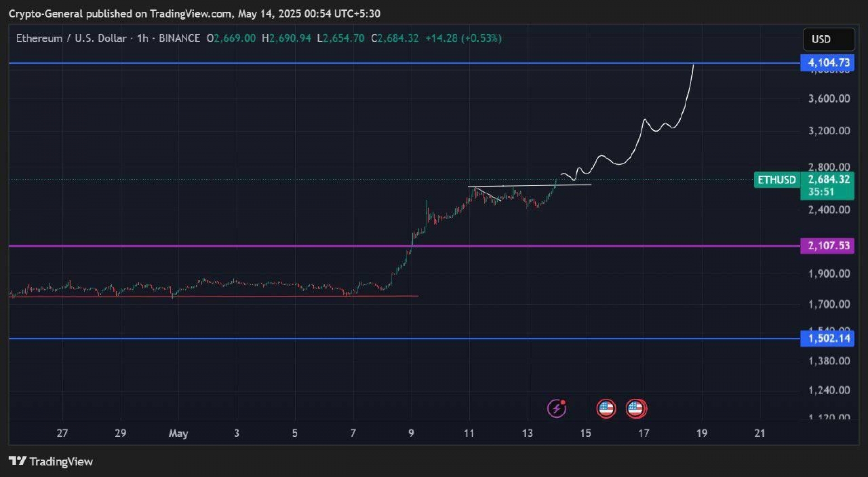This screenshot has height=477, width=868.
Task: Click the 15 date on time axis
Action: pos(585,433)
